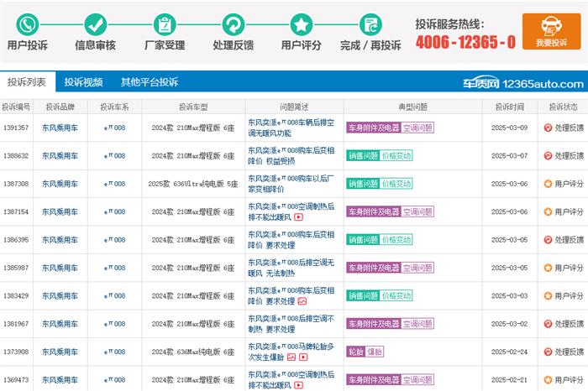Click 空调问题 tag in row 1381967

(x=417, y=324)
